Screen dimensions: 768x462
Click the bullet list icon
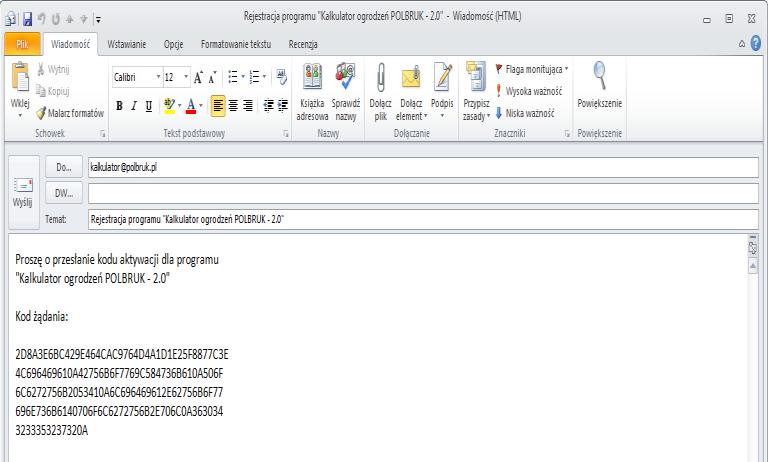coord(233,77)
